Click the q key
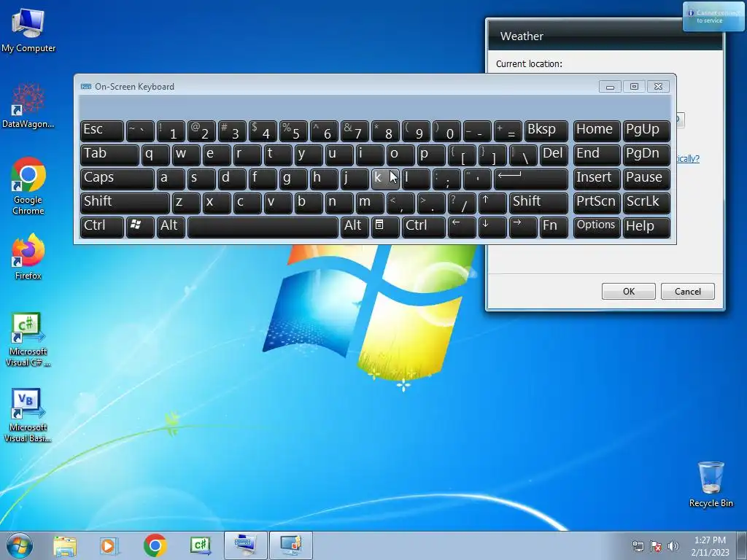 pyautogui.click(x=155, y=155)
